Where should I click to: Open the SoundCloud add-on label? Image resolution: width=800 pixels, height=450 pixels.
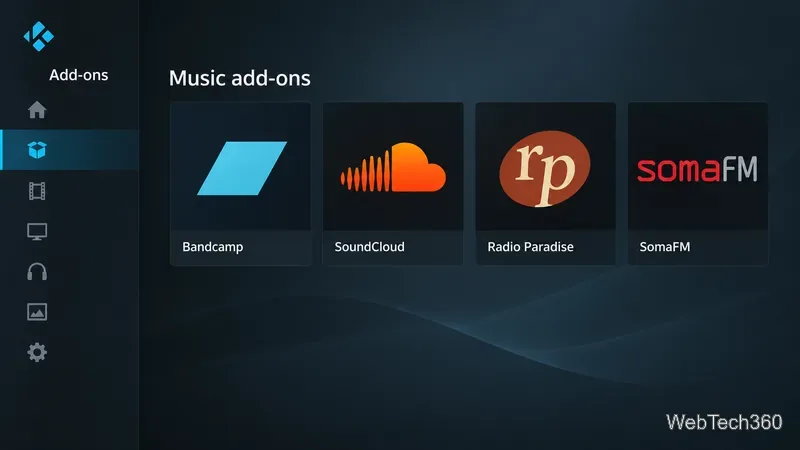tap(369, 247)
